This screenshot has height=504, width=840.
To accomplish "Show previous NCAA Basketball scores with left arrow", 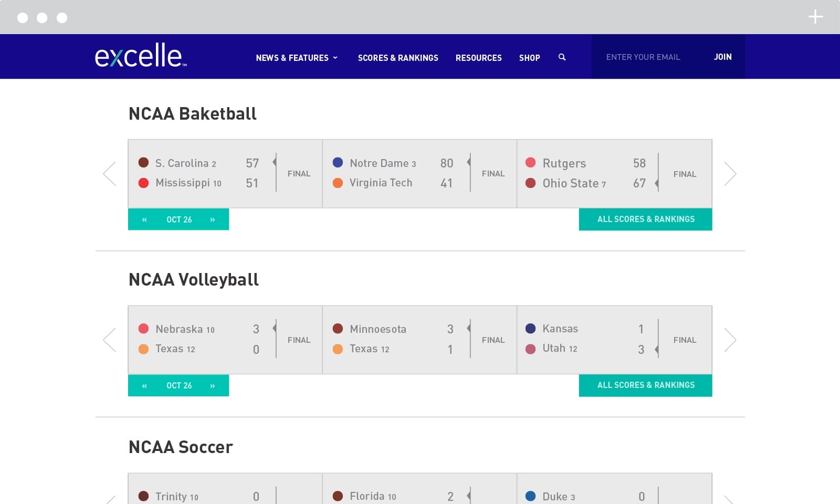I will [x=110, y=174].
